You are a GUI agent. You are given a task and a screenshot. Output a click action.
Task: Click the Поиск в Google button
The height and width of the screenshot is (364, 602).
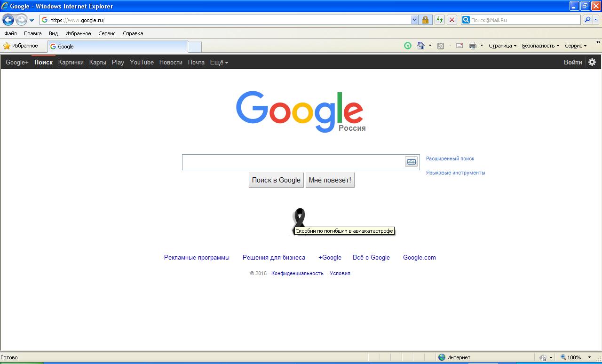pos(276,180)
